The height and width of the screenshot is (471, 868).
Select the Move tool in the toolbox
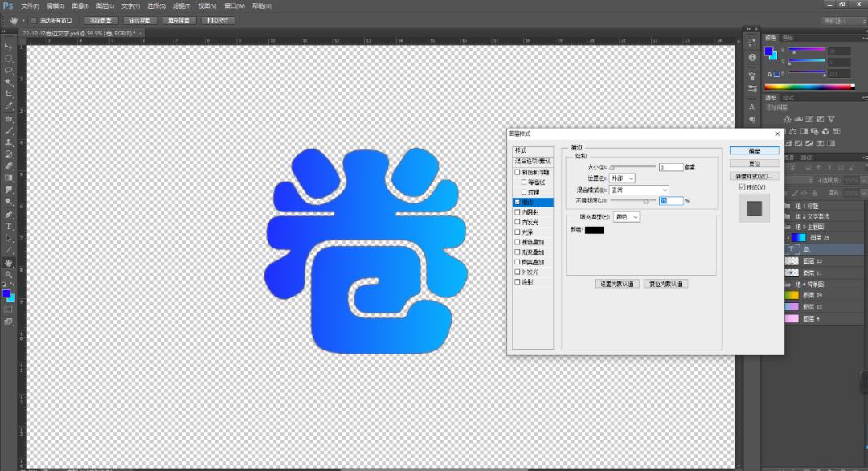[x=9, y=47]
